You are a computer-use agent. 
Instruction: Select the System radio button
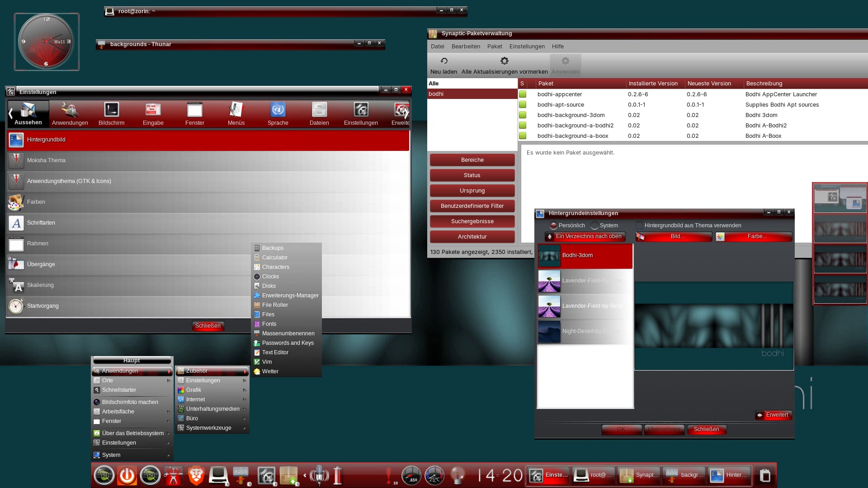click(595, 225)
